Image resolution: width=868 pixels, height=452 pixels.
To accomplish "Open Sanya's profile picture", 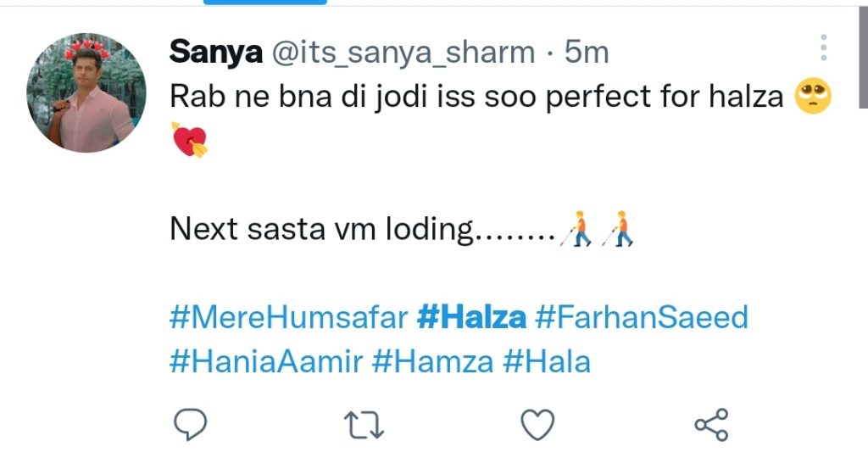I will (81, 96).
